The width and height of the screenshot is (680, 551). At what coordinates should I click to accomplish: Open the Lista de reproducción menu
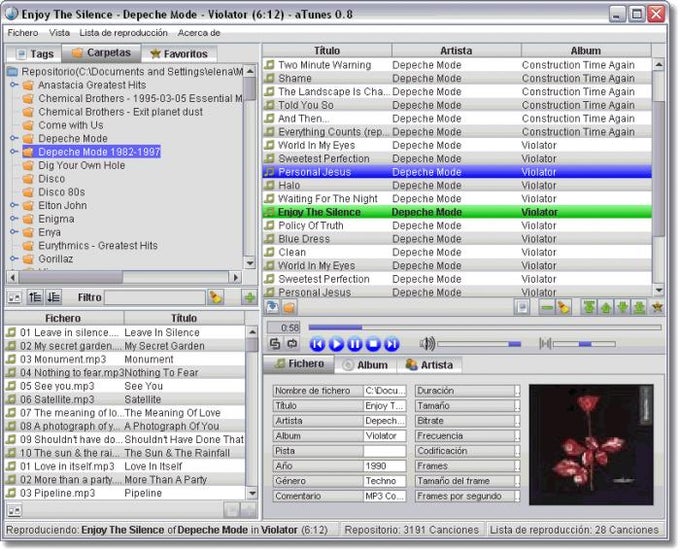pos(124,33)
